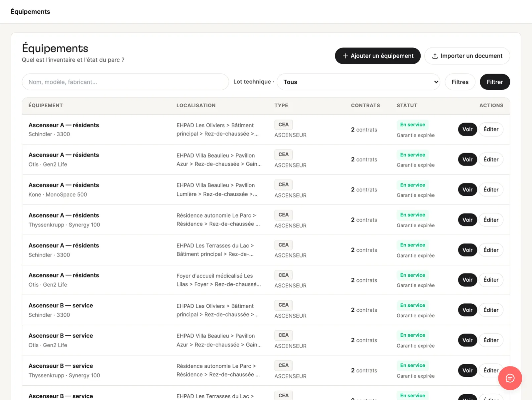Open the chat support bubble icon

coord(510,378)
